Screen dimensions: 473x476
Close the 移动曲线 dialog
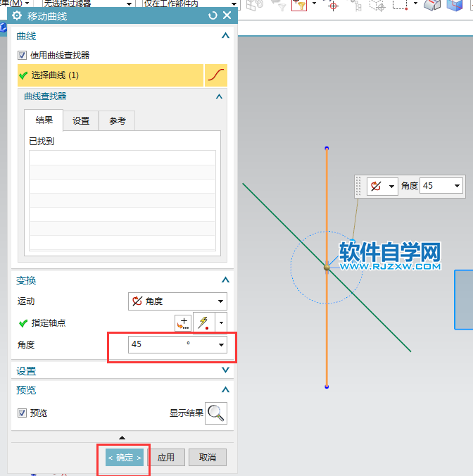227,15
